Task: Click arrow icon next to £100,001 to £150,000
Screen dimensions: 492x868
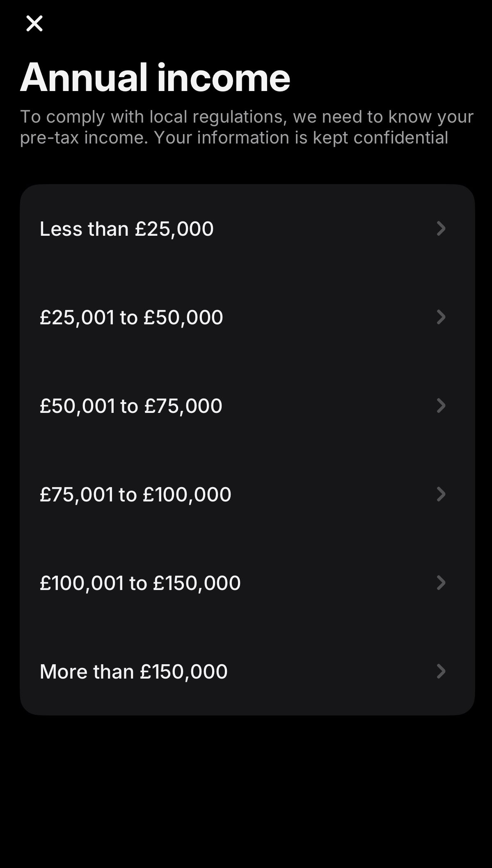Action: pyautogui.click(x=441, y=583)
